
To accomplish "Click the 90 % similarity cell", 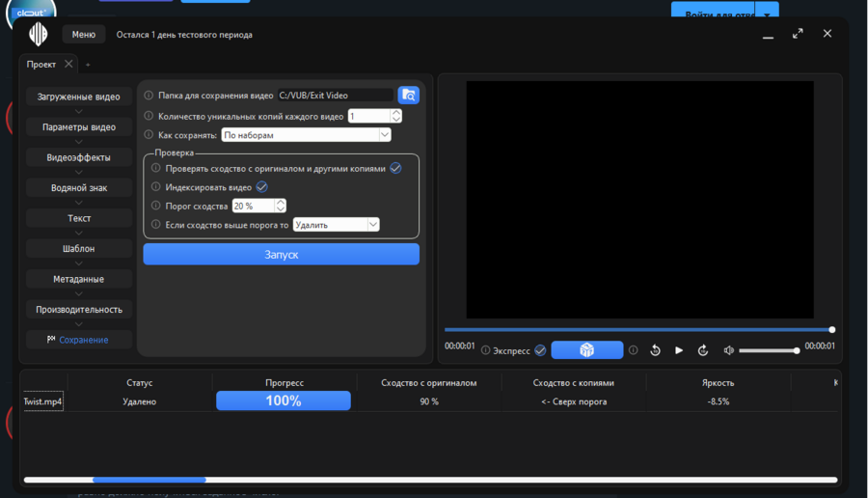I will pyautogui.click(x=429, y=401).
